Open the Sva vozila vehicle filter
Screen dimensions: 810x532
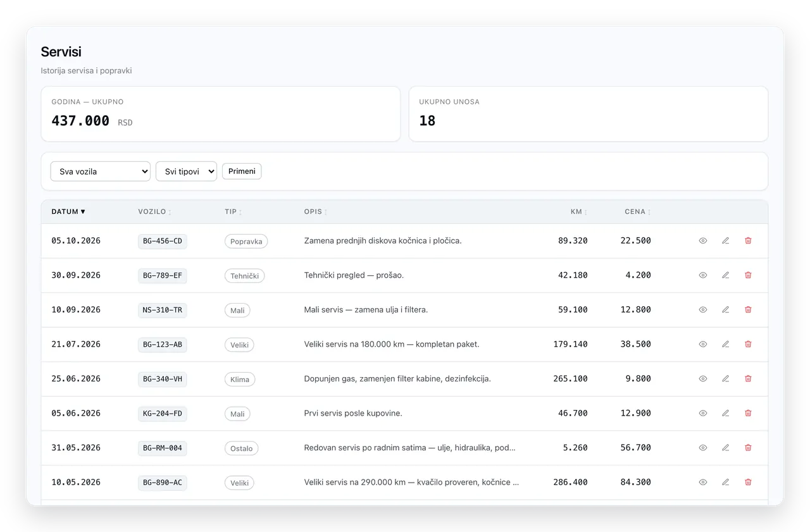100,171
